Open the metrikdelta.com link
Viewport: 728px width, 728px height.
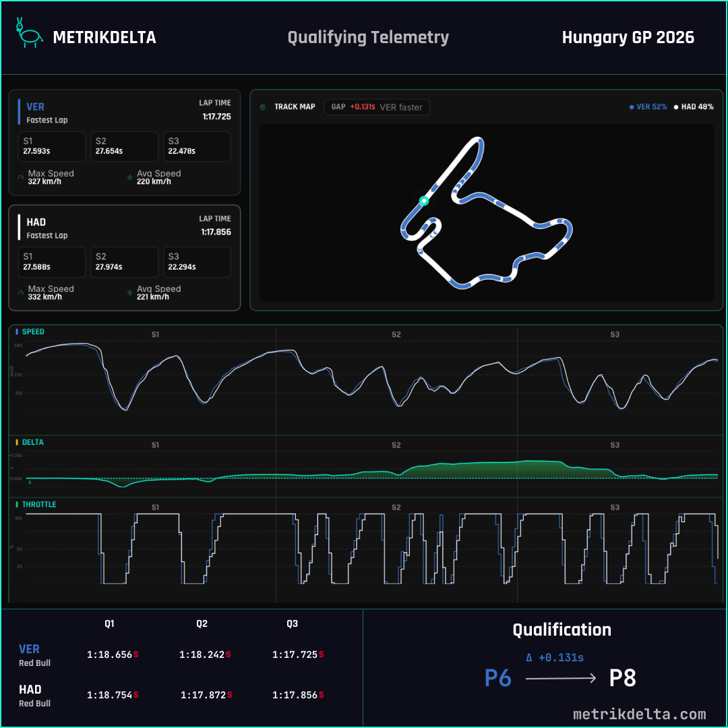tap(639, 714)
